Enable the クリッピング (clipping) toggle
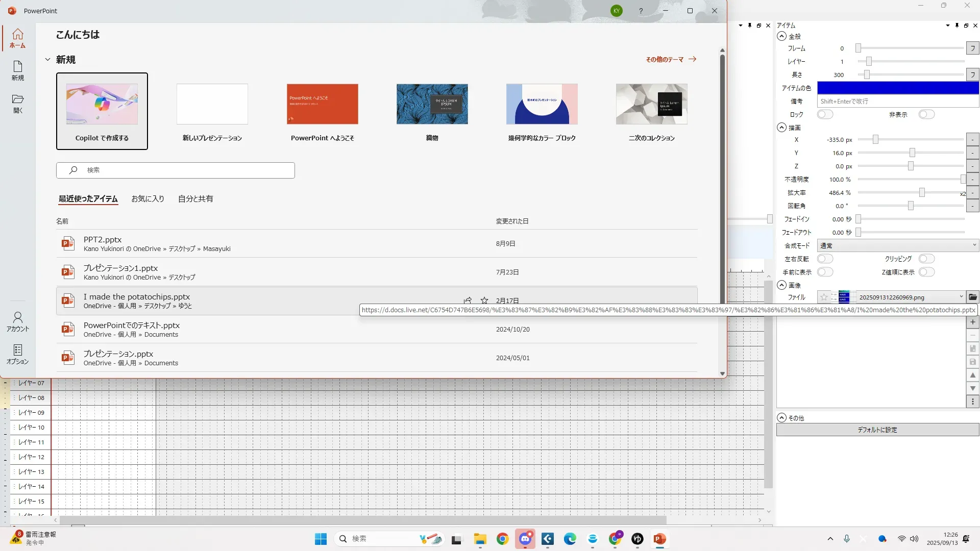Image resolution: width=980 pixels, height=551 pixels. (926, 259)
